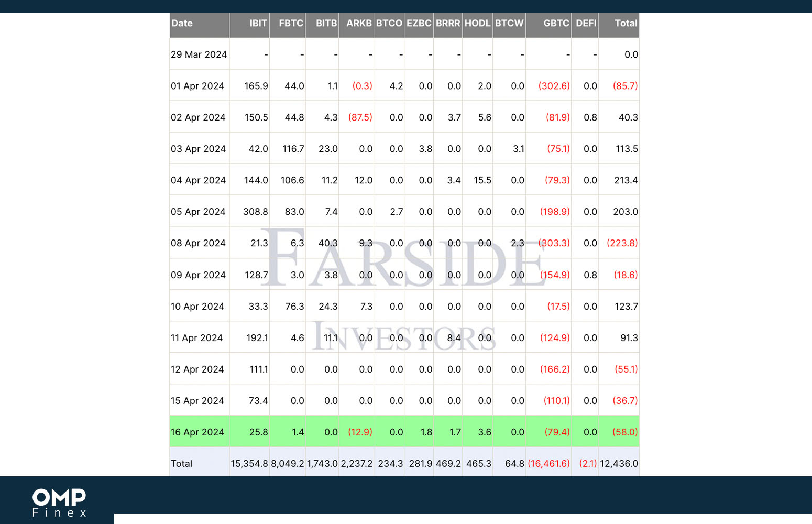Click GBTC value (303.3) on 08 Apr
This screenshot has height=524, width=812.
(x=554, y=243)
